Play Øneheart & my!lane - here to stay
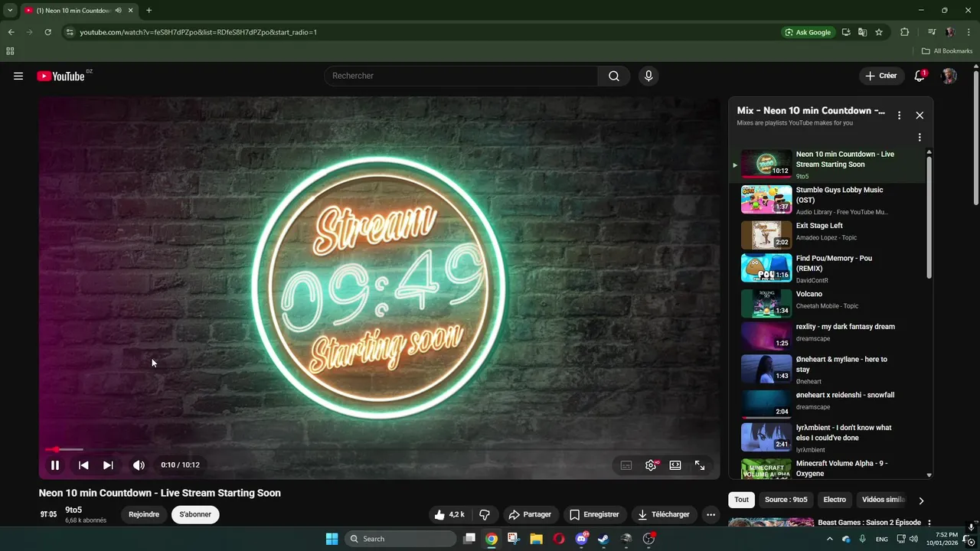The image size is (980, 551). click(x=828, y=370)
